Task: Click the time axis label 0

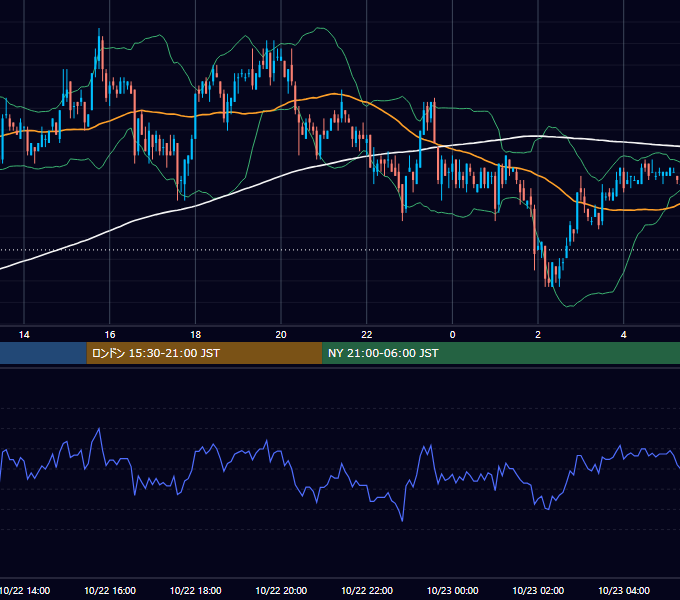Action: (452, 335)
